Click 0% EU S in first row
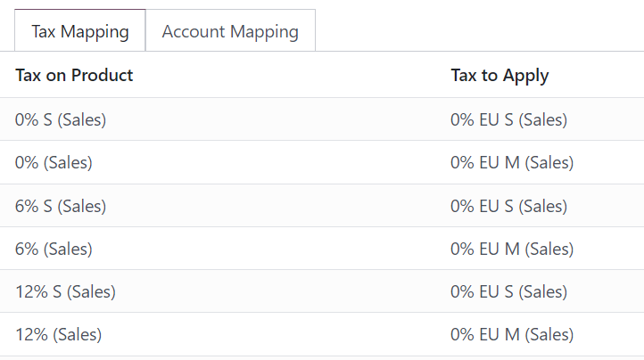Screen dimensions: 644x360 click(x=508, y=119)
